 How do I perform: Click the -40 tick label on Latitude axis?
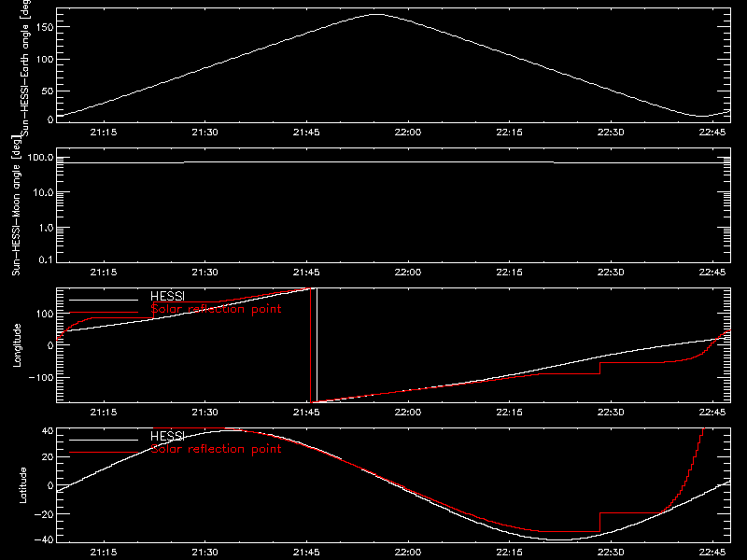[x=44, y=540]
